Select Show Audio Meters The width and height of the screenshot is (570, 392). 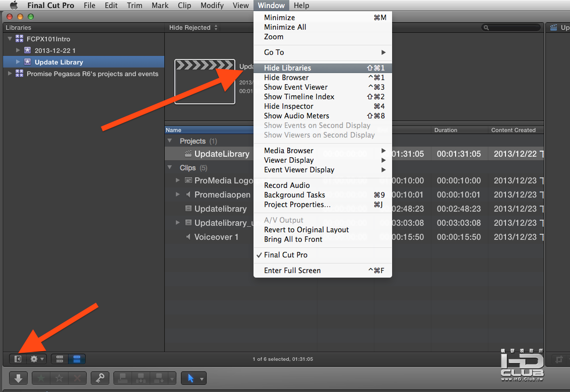(323, 116)
